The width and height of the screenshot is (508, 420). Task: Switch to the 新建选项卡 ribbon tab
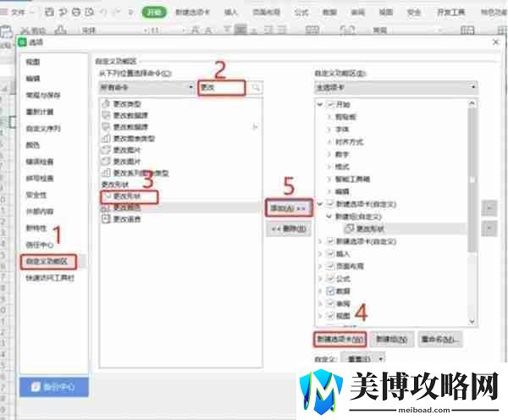point(192,13)
